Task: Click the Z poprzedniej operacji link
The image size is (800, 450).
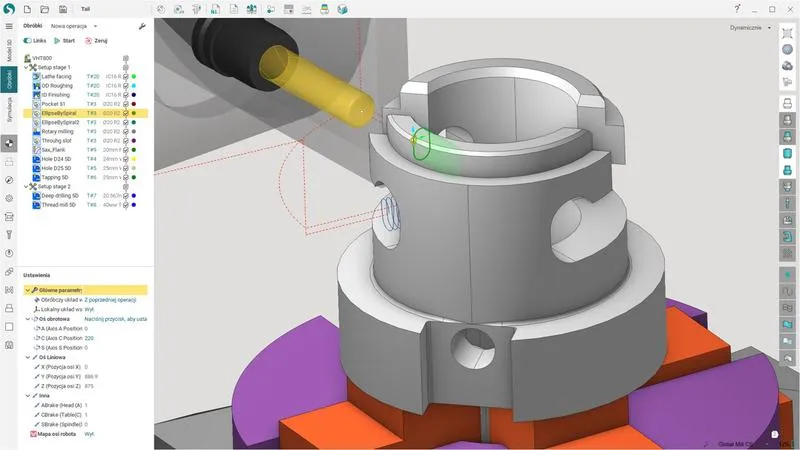Action: pyautogui.click(x=110, y=300)
